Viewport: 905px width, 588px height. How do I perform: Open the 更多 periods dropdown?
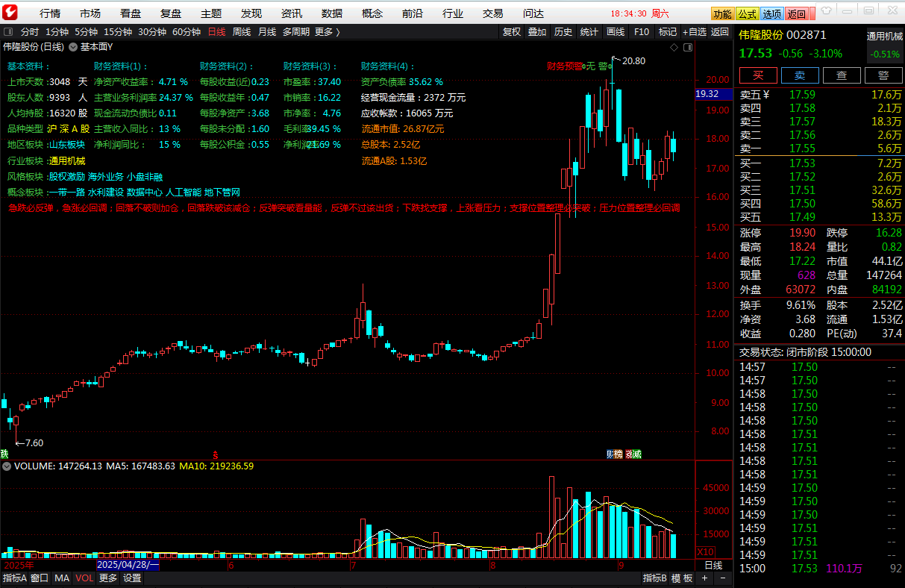(x=328, y=32)
